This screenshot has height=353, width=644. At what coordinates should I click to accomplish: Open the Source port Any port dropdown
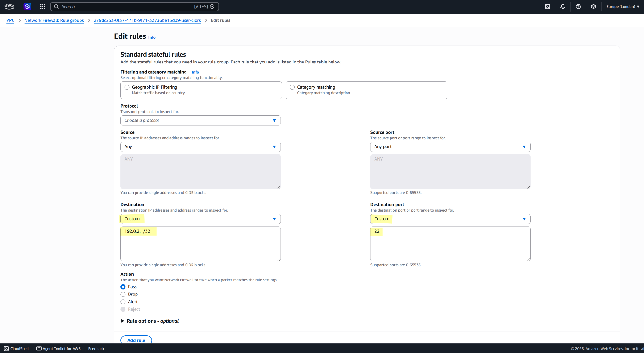(450, 147)
